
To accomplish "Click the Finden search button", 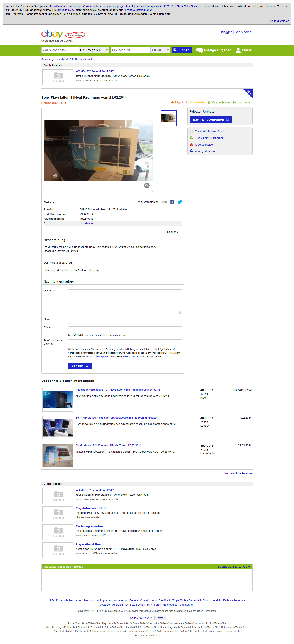I will point(182,50).
